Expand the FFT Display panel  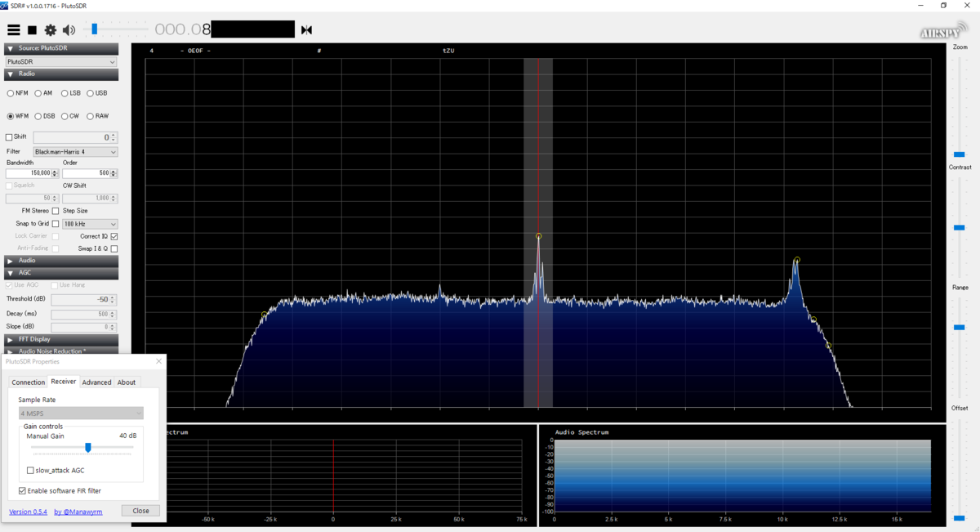coord(61,339)
